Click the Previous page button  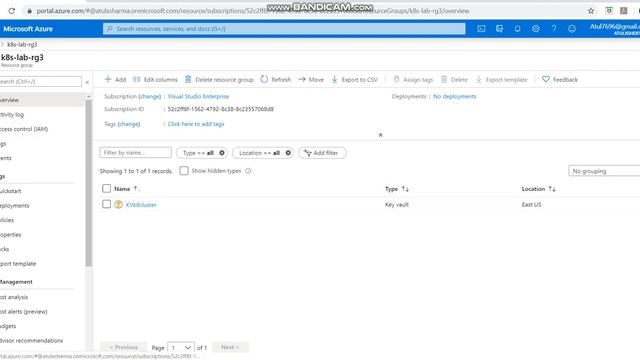(123, 347)
